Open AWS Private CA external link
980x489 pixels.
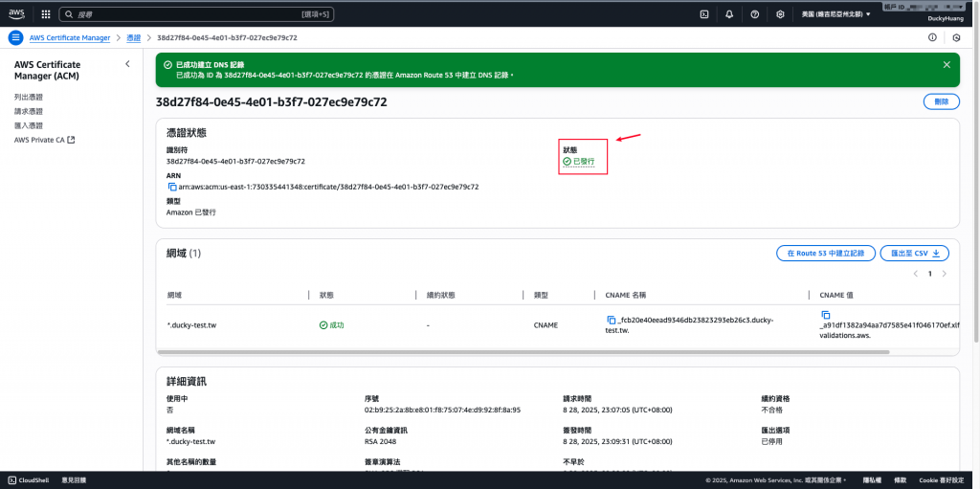[44, 140]
